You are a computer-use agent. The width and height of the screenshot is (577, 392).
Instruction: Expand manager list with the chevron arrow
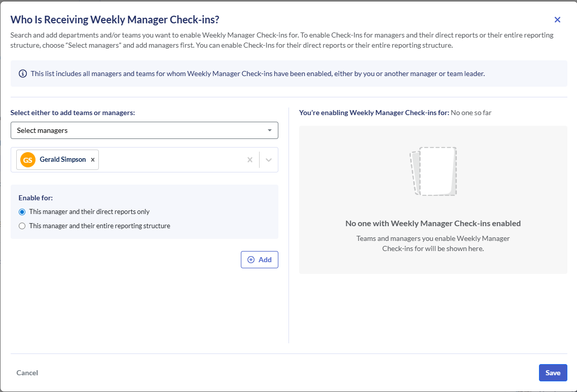(269, 160)
